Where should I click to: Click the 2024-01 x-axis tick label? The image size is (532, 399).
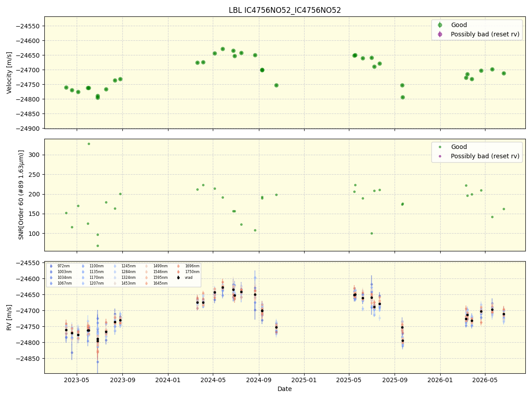168,380
